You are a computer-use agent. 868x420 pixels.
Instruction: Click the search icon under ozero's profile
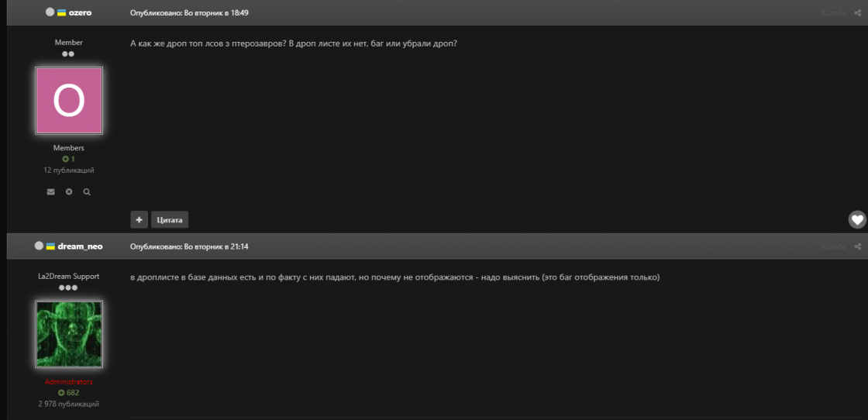point(87,191)
